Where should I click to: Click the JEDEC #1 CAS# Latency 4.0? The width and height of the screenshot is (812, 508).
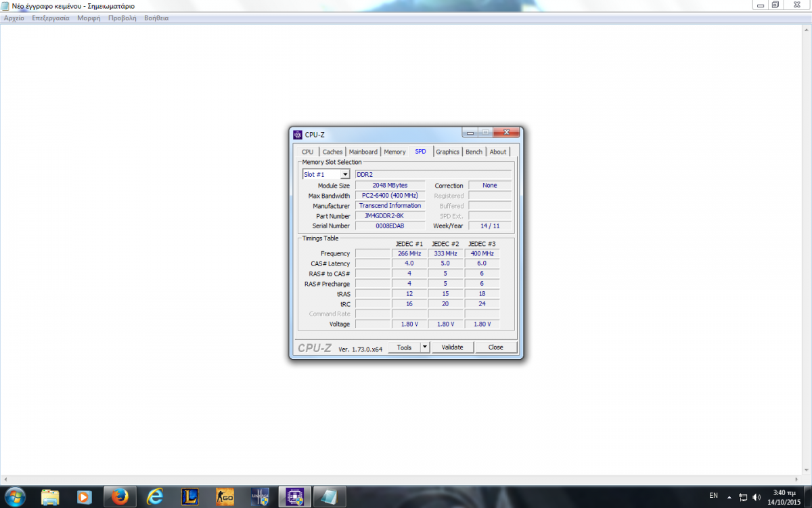point(409,263)
